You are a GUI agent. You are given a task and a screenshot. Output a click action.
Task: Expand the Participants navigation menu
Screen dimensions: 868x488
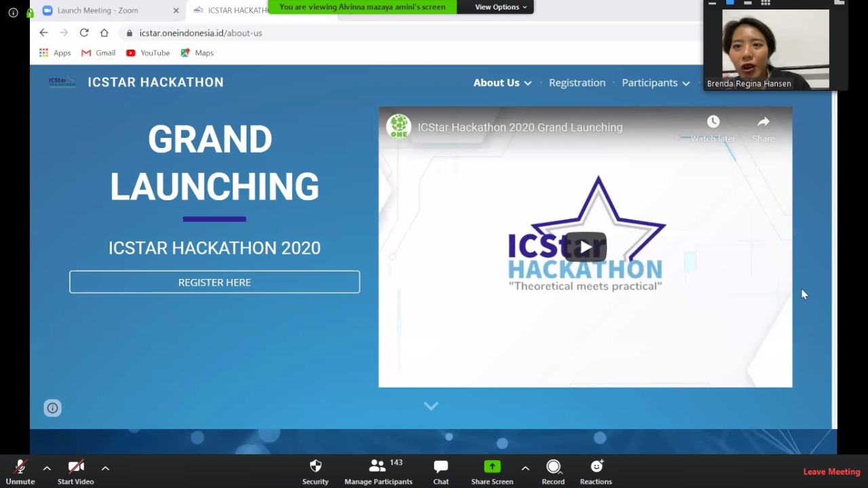(656, 83)
